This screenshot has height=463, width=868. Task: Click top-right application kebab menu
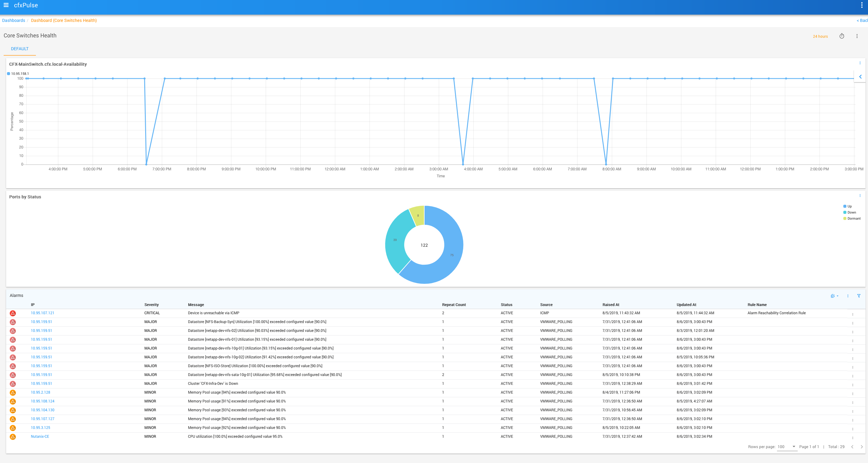862,5
